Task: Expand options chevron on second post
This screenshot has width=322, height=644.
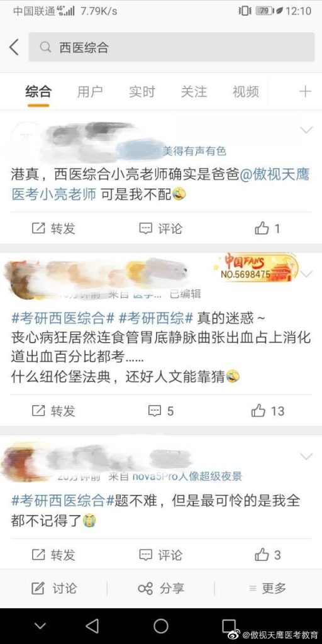Action: coord(306,274)
